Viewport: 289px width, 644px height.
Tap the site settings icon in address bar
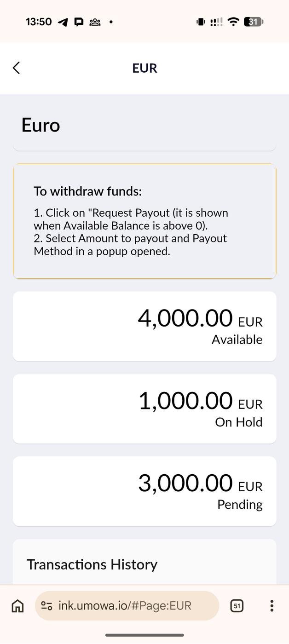[46, 606]
